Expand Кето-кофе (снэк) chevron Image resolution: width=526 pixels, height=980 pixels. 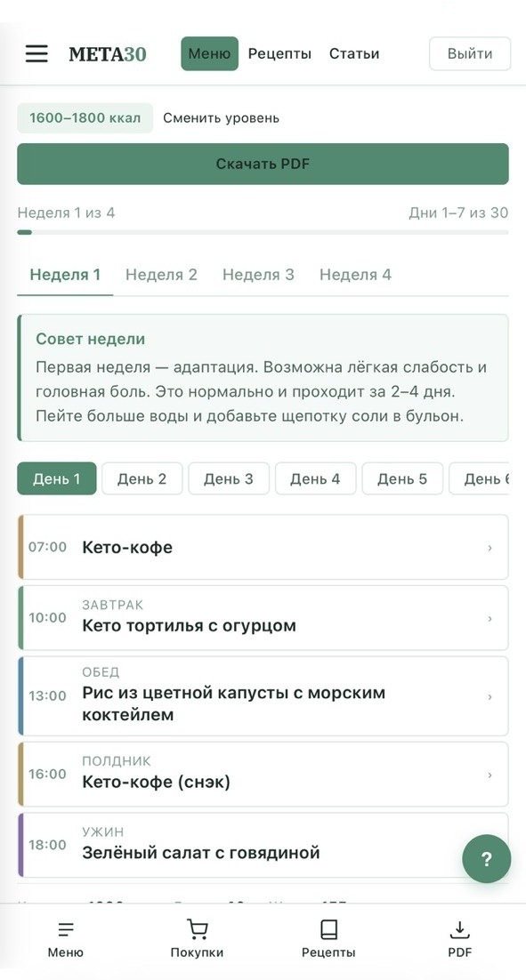pyautogui.click(x=490, y=775)
